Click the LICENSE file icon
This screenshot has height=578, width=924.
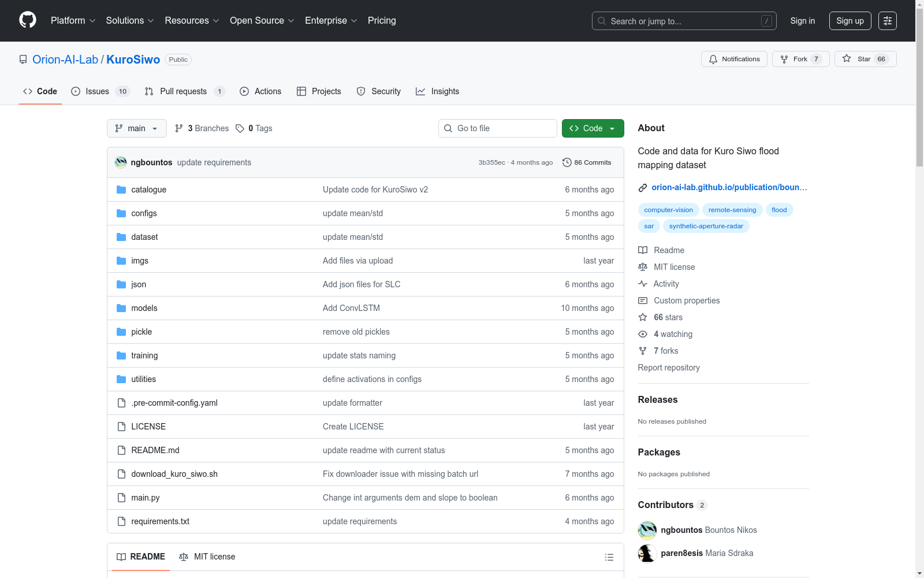click(121, 427)
